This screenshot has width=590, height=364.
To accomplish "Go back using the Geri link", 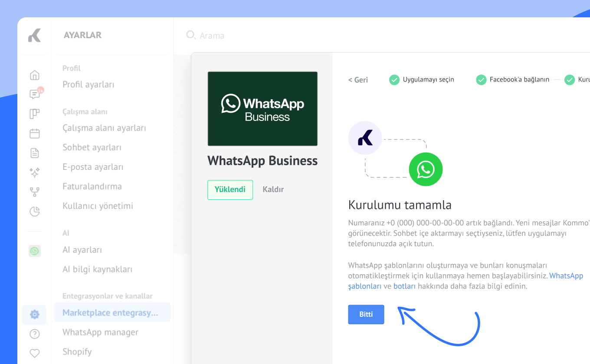I will tap(358, 80).
